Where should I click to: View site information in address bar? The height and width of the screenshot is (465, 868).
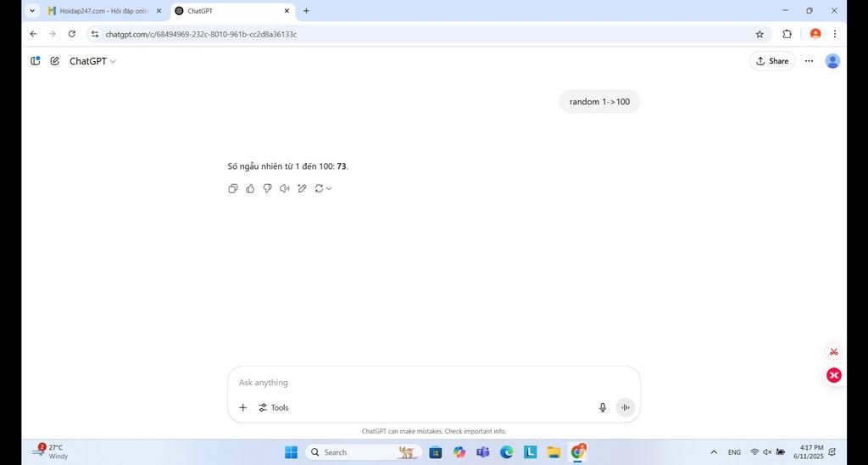tap(95, 34)
